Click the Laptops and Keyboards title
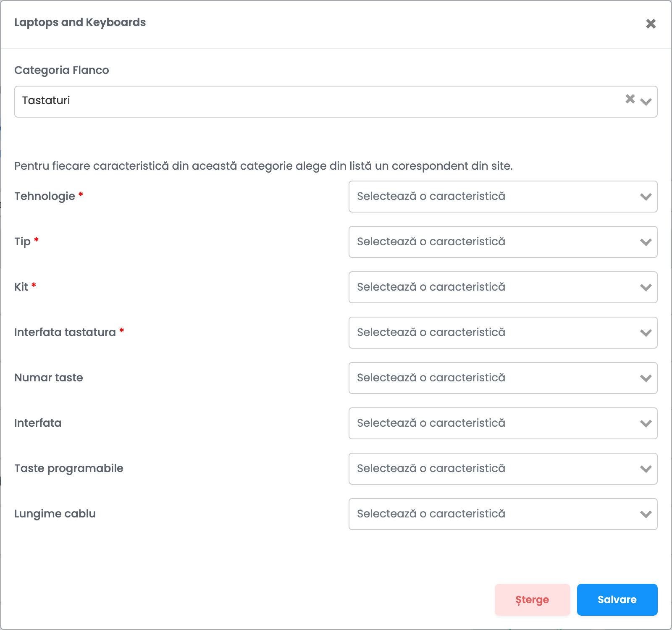This screenshot has width=672, height=630. [x=80, y=22]
